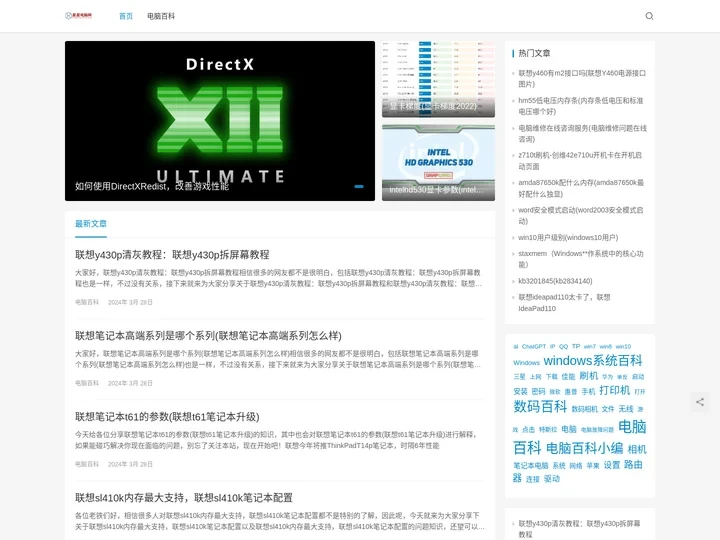Click the 电脑百科小编 tag
The width and height of the screenshot is (720, 540).
click(584, 448)
